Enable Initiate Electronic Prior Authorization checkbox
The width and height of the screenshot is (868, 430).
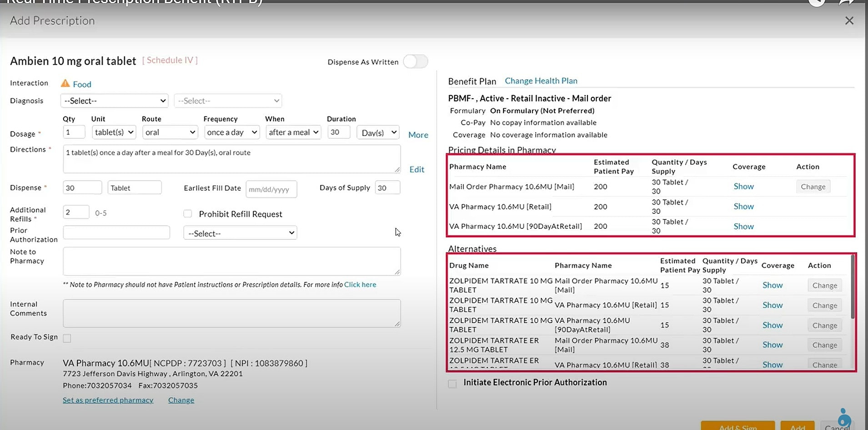point(452,384)
